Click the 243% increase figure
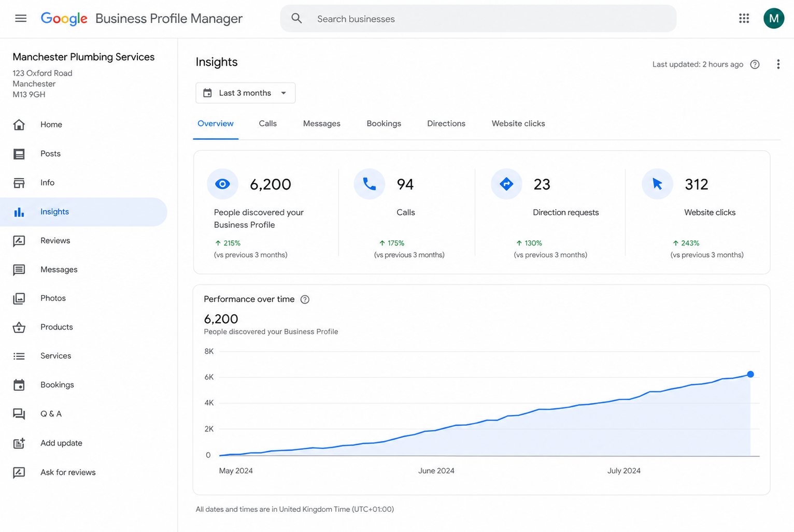The width and height of the screenshot is (794, 532). [x=686, y=243]
